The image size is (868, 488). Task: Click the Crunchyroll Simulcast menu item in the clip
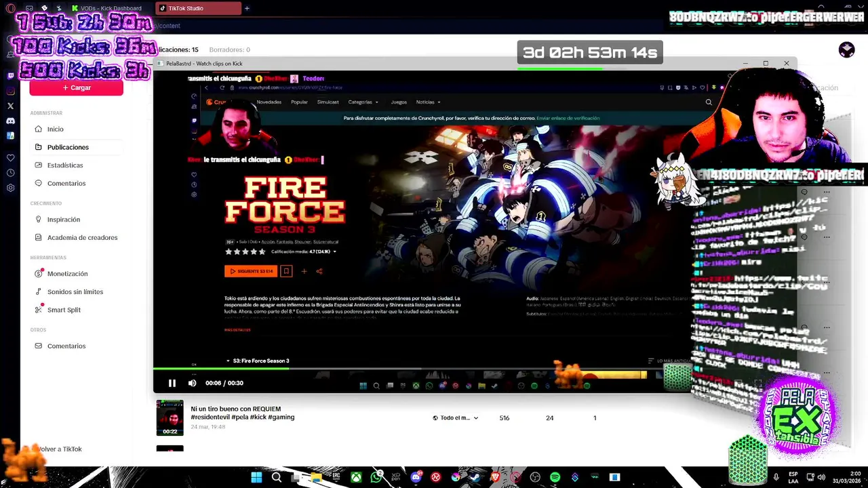tap(328, 102)
